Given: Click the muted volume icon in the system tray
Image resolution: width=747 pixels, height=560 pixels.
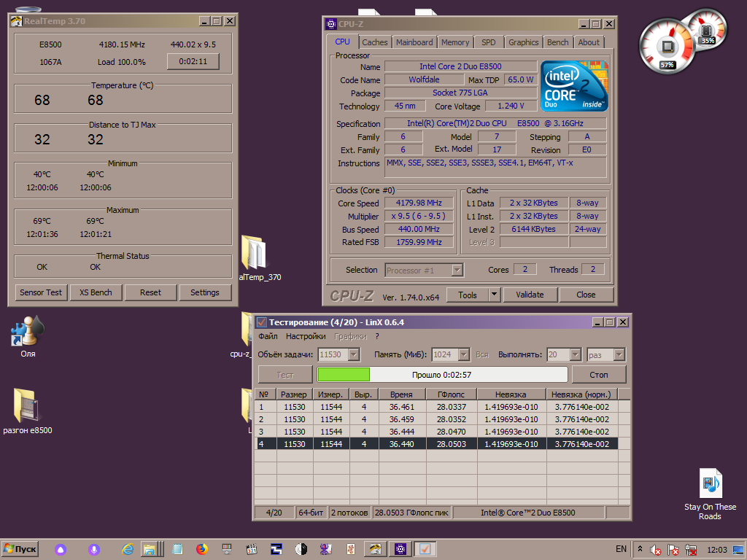Looking at the screenshot, I should tap(656, 550).
